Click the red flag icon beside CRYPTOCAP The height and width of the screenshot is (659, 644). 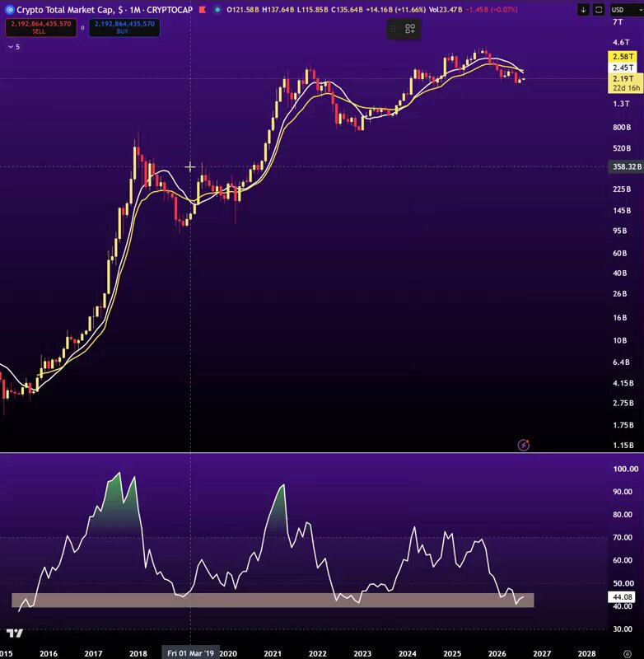(202, 10)
